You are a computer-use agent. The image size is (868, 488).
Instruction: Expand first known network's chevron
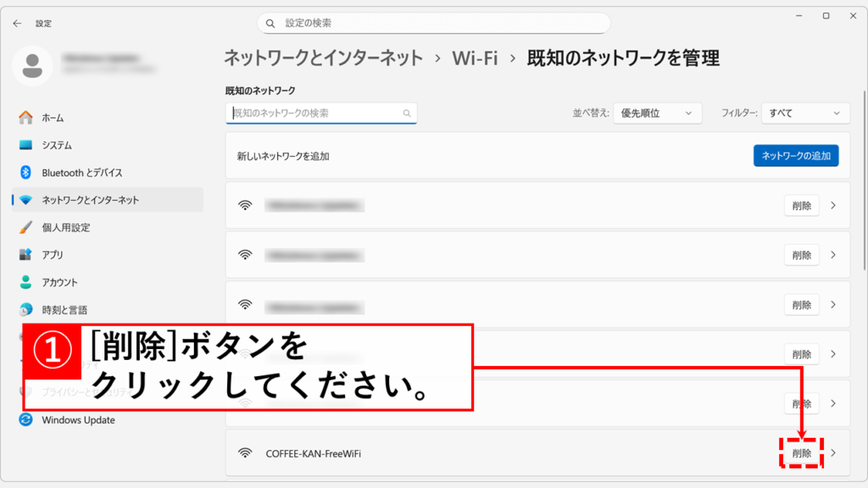pyautogui.click(x=833, y=205)
